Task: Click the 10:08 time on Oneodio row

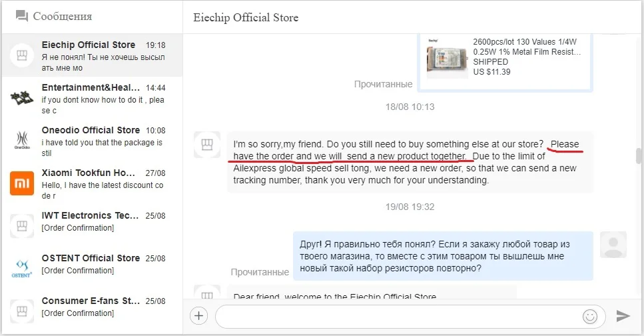Action: pyautogui.click(x=156, y=131)
